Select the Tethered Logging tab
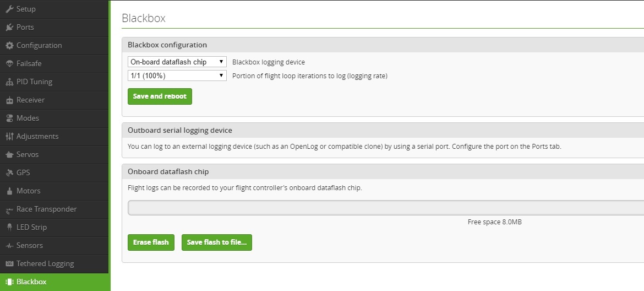The width and height of the screenshot is (644, 291). (45, 263)
